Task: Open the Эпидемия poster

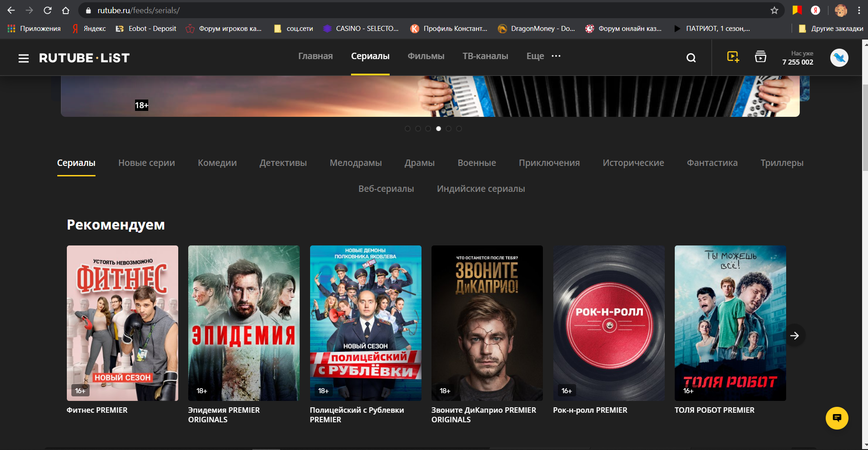Action: tap(244, 323)
